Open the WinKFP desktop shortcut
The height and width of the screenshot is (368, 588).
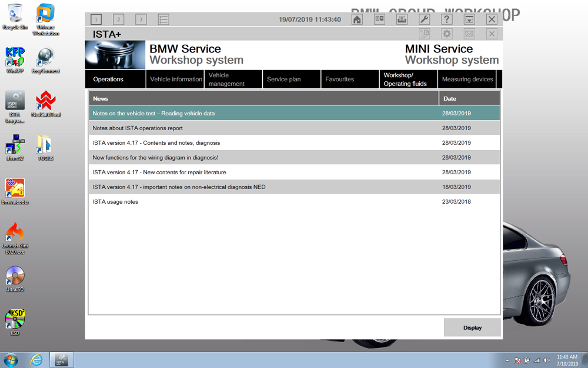click(15, 60)
